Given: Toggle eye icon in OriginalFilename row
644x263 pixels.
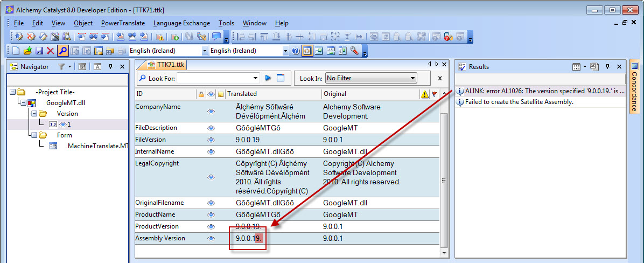Looking at the screenshot, I should click(x=211, y=203).
